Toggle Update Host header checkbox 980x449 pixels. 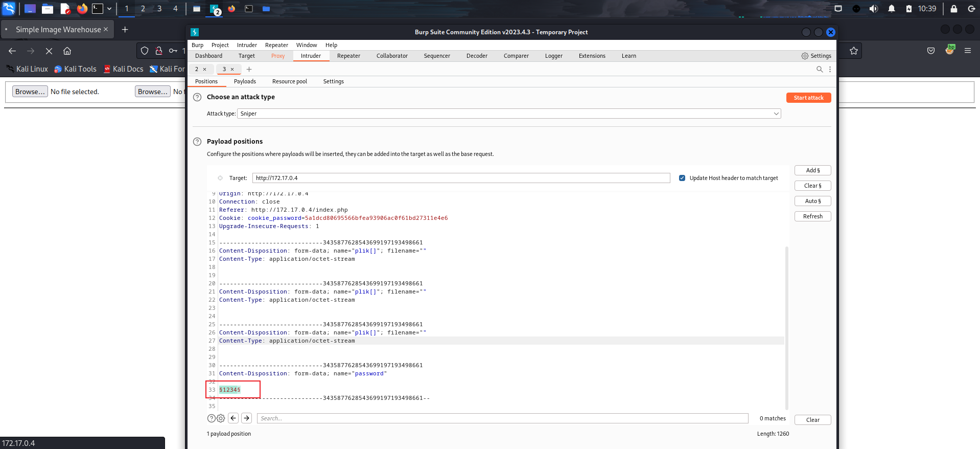(682, 178)
